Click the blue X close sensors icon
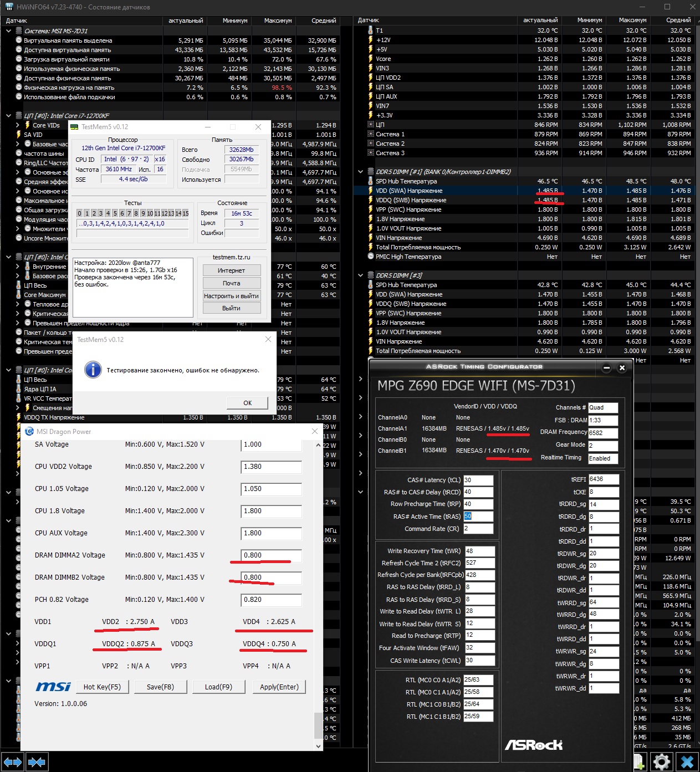The width and height of the screenshot is (700, 772). 687,762
